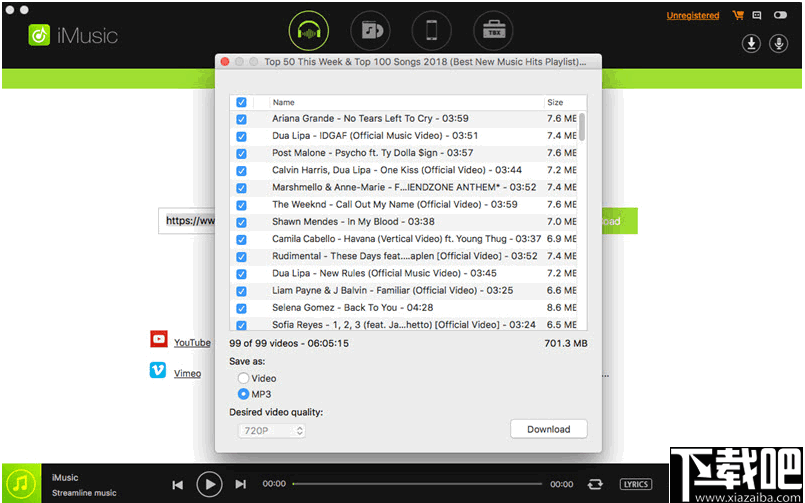Close the playlist dialog with red button
805x503 pixels.
click(225, 62)
